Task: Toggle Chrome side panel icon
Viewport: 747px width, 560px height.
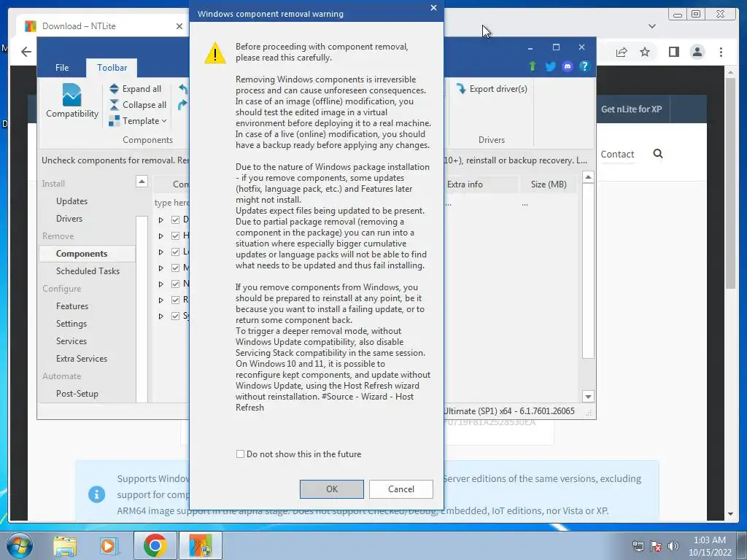Action: [673, 52]
